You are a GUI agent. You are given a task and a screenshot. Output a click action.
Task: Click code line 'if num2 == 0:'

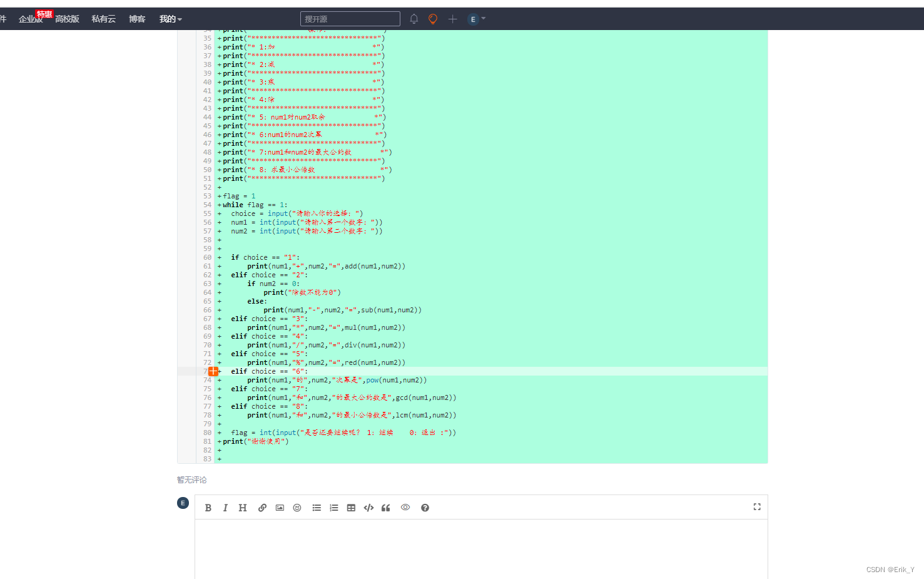273,284
